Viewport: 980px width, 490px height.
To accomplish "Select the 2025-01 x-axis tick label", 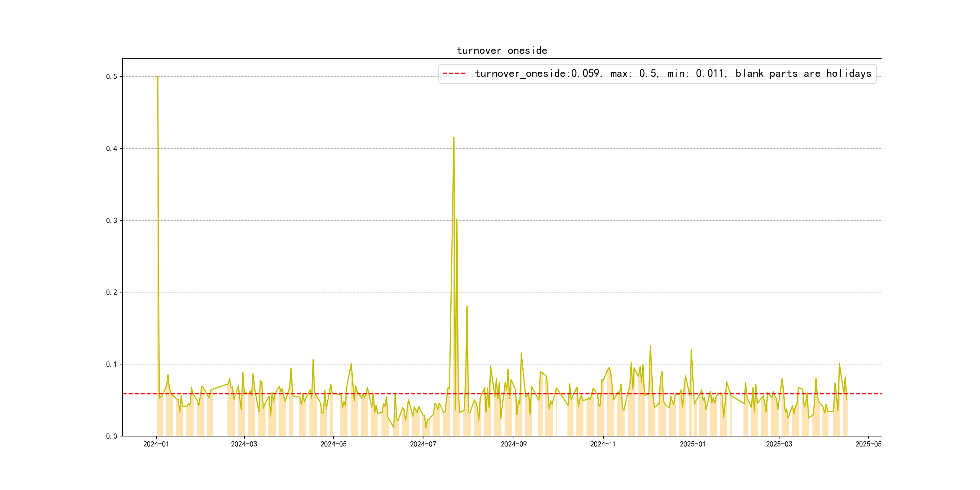I will [x=692, y=444].
